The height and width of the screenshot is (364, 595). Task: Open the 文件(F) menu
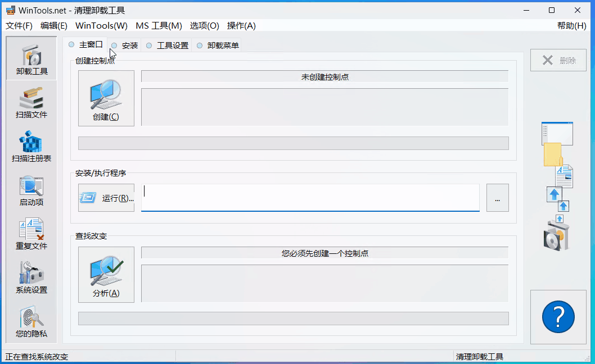(x=19, y=26)
